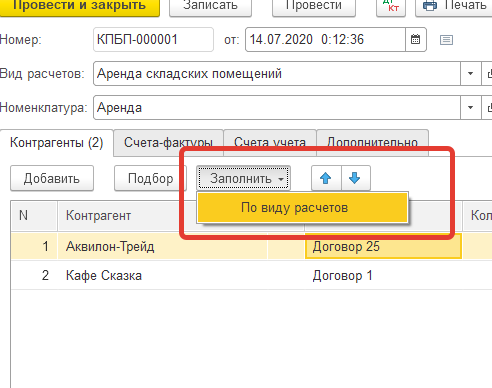Switch to Счета учета tab
Screen dimensions: 492x388
[270, 143]
